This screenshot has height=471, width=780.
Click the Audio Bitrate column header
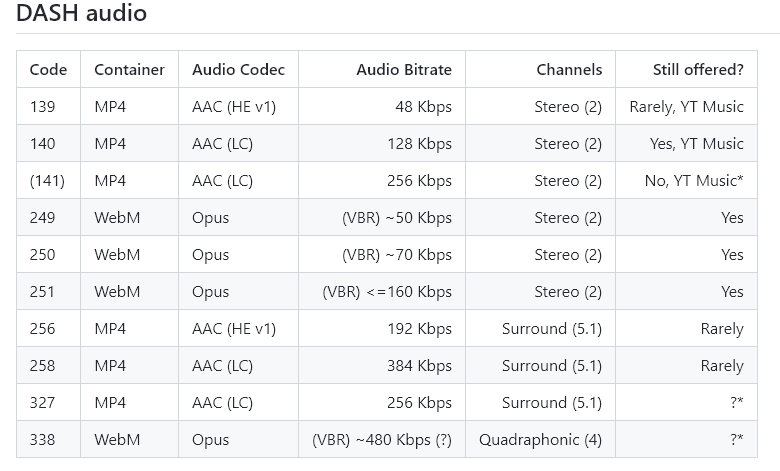[x=403, y=70]
